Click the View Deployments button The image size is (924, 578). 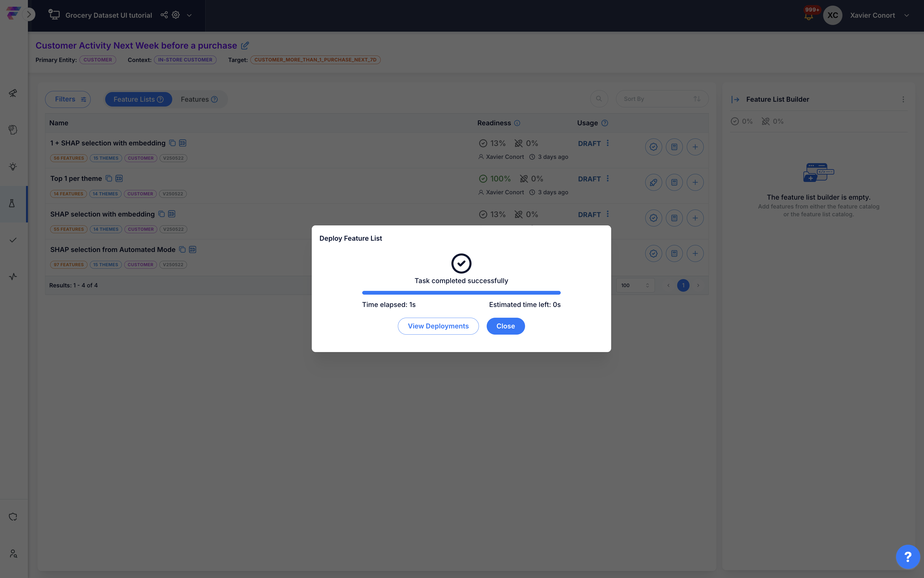(438, 326)
